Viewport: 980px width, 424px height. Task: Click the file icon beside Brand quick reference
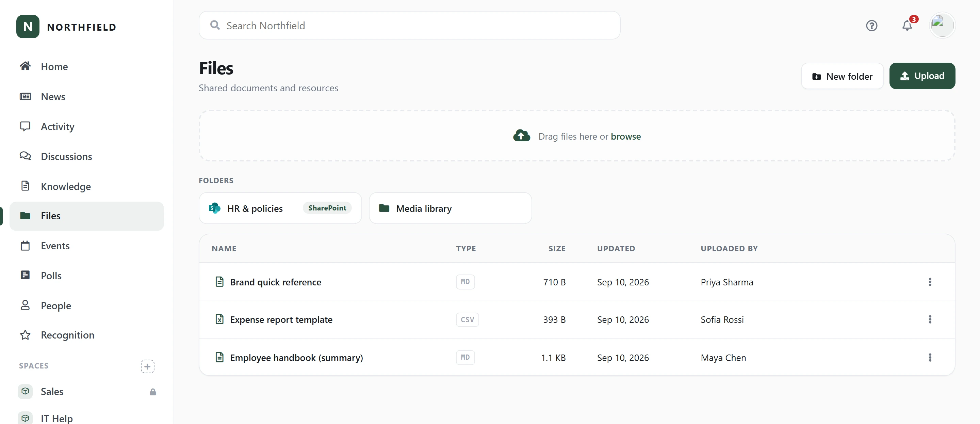[x=219, y=282]
